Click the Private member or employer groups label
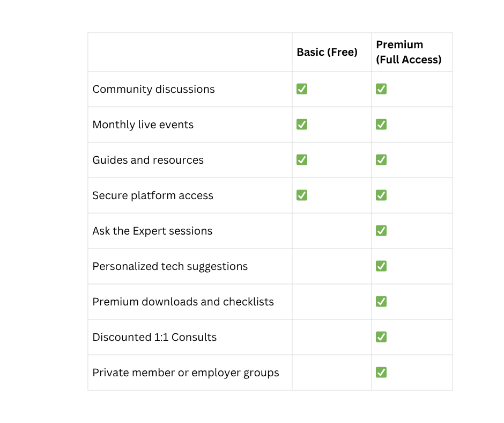The width and height of the screenshot is (504, 423). point(186,373)
